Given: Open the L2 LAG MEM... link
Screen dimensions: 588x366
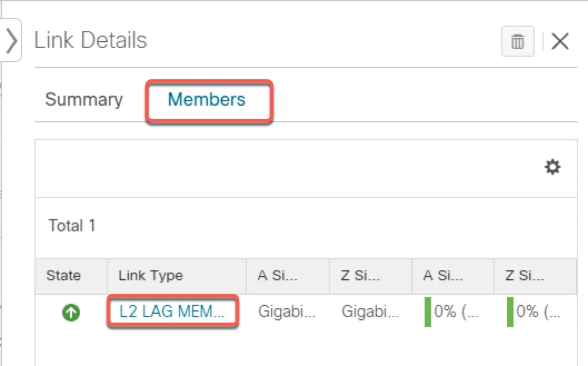Looking at the screenshot, I should click(x=172, y=312).
